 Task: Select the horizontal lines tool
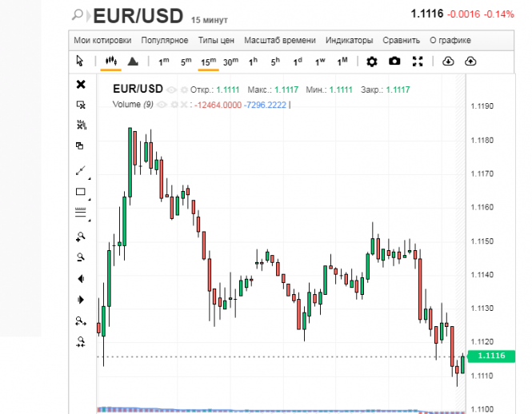[x=81, y=213]
